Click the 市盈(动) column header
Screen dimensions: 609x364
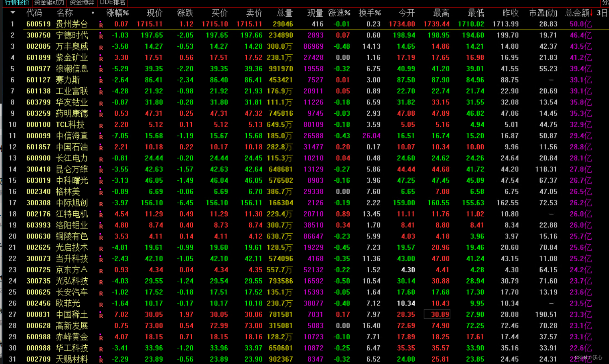(x=543, y=13)
